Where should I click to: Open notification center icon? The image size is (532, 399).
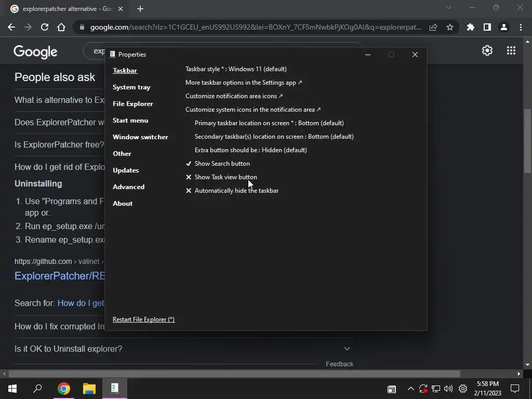[x=515, y=389]
